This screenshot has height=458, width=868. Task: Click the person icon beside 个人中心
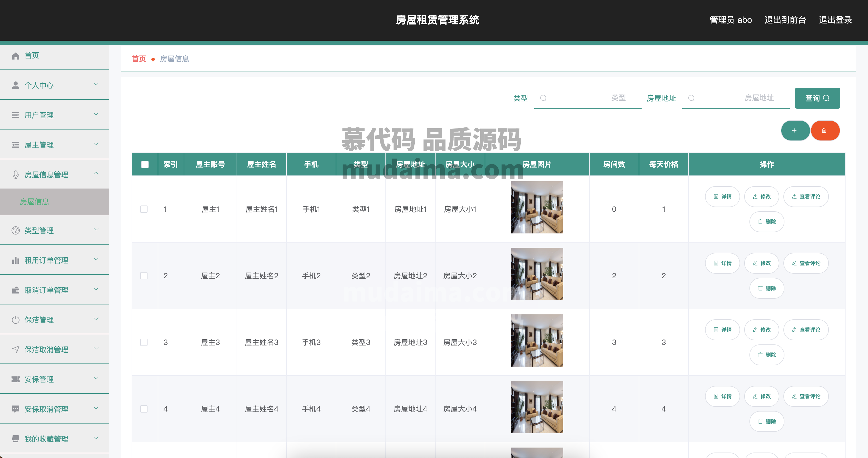[15, 85]
